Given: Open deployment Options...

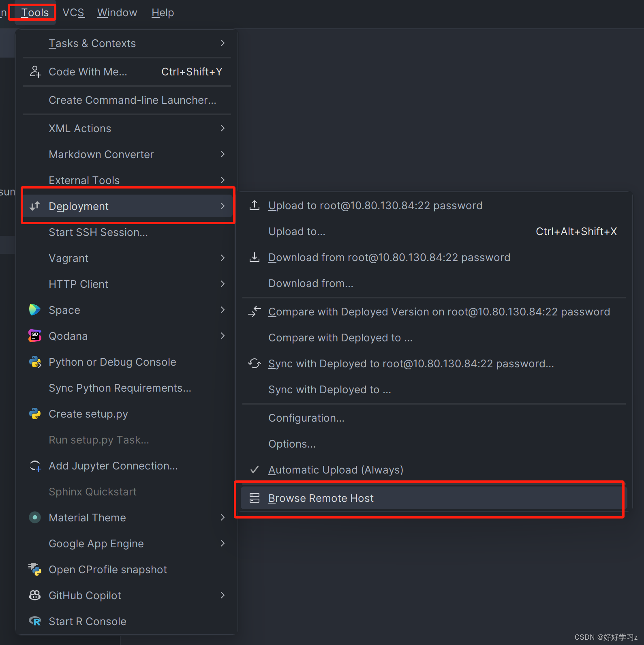Looking at the screenshot, I should (434, 444).
